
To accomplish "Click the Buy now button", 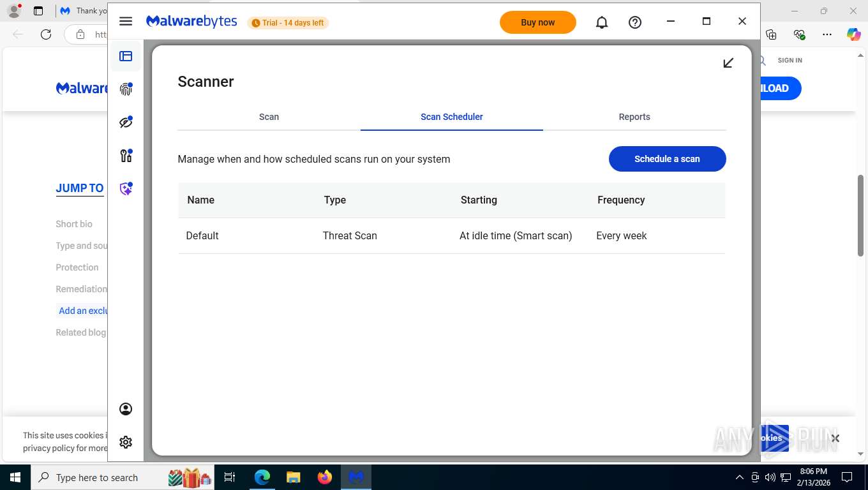I will [x=538, y=22].
